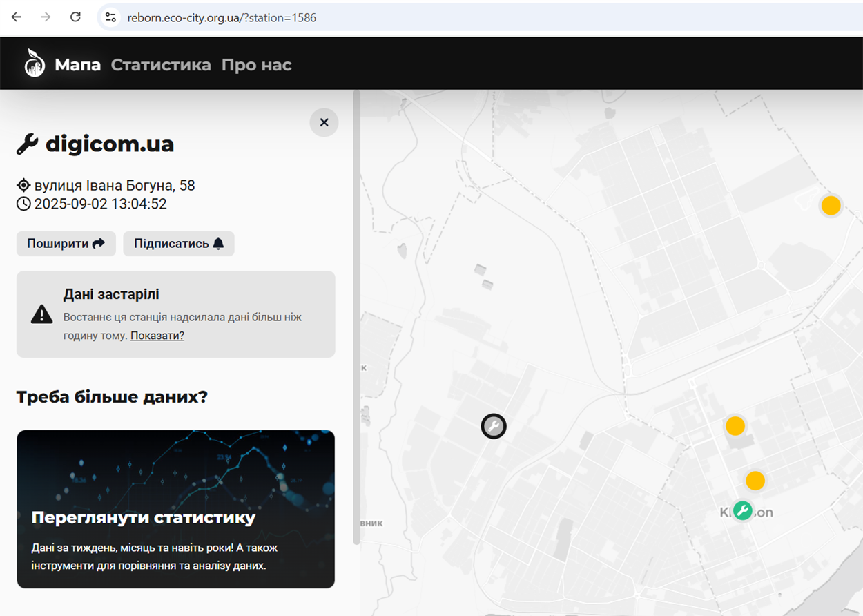863x616 pixels.
Task: Select the yellow marker level with the gray wrench marker
Action: [x=735, y=425]
